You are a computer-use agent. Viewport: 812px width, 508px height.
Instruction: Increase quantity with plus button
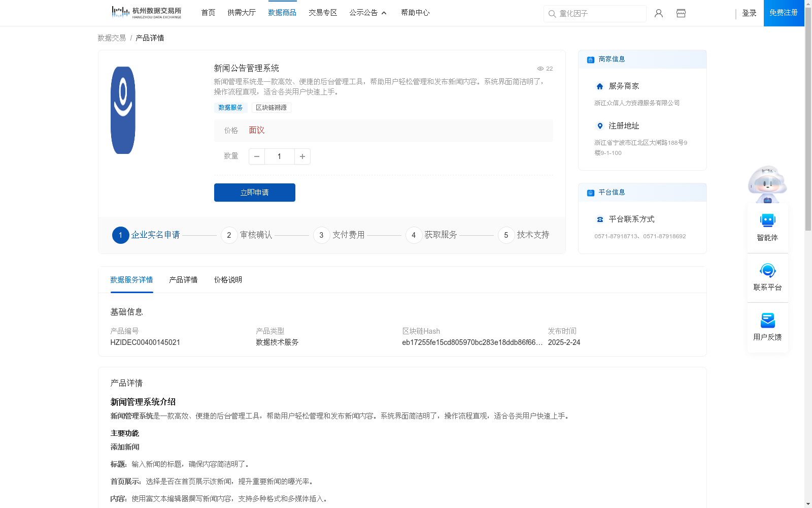pos(302,156)
